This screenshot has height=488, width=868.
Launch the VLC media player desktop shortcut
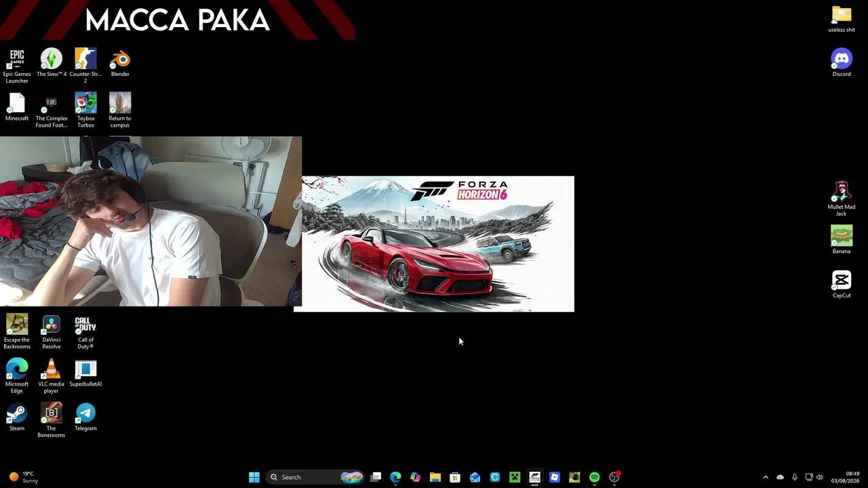[52, 376]
